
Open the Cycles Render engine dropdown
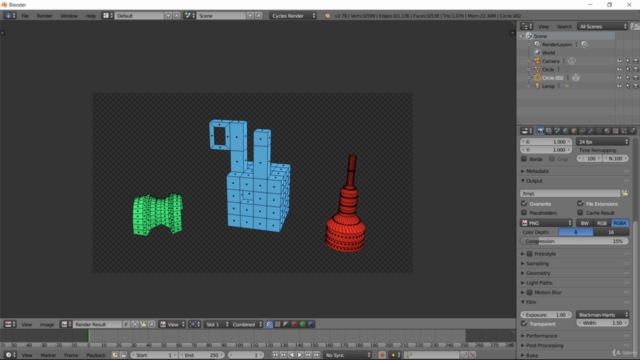point(293,16)
